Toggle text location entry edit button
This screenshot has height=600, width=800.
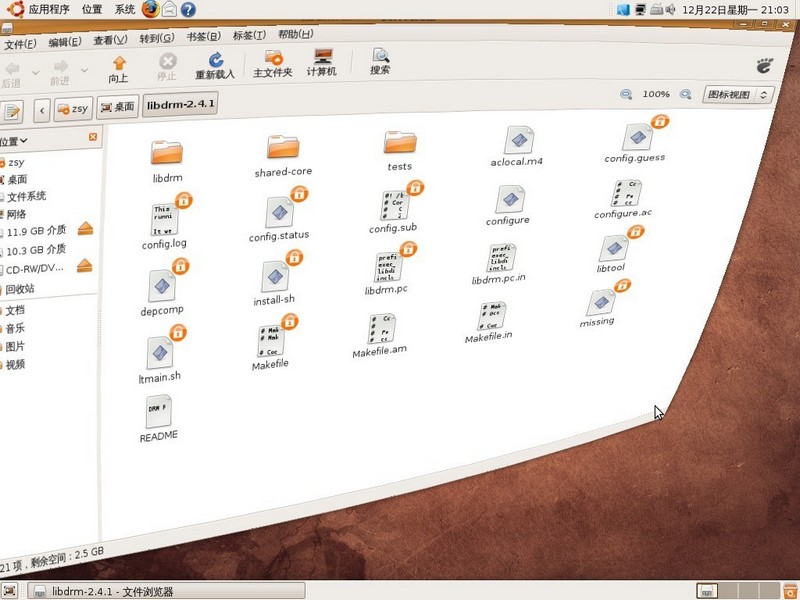(11, 112)
